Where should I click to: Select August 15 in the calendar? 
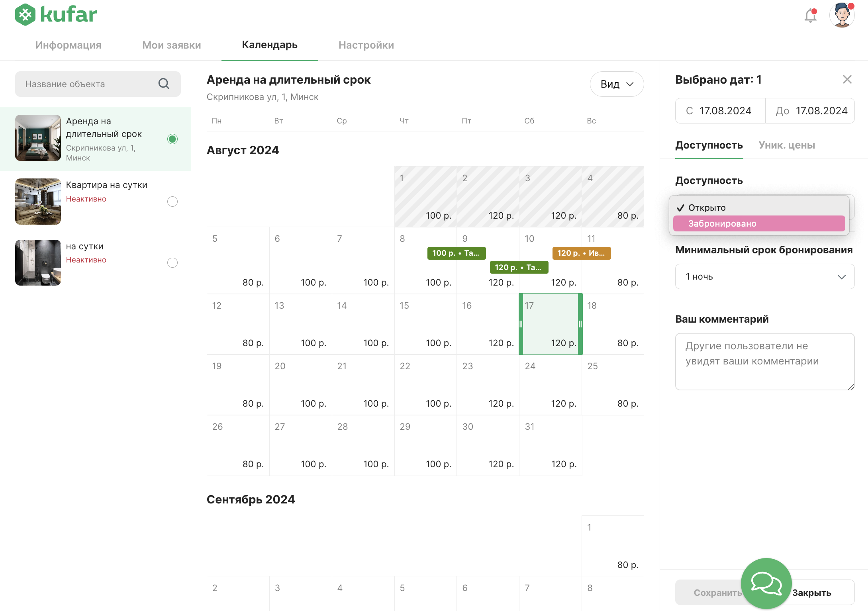click(426, 324)
